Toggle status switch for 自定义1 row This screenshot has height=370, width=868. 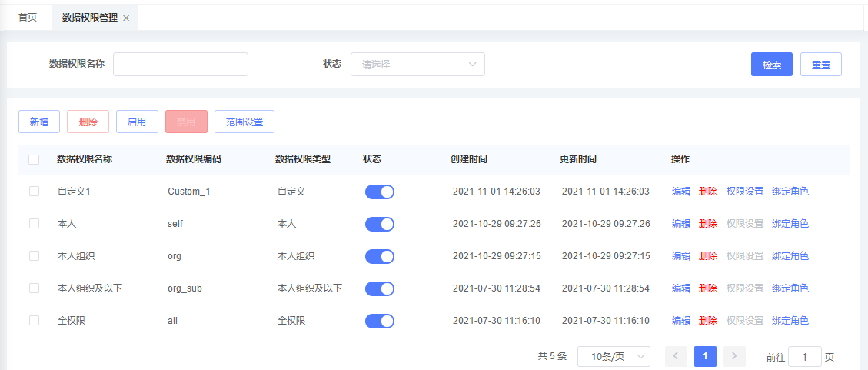(379, 192)
